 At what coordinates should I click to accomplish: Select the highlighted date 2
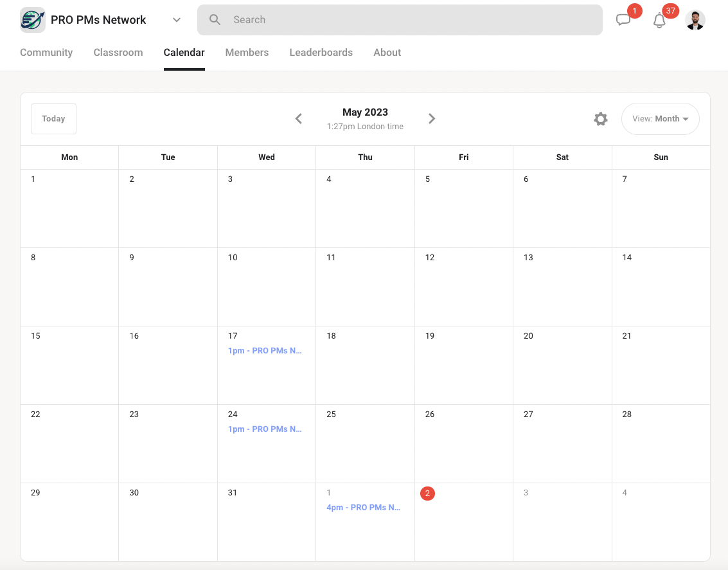[x=428, y=493]
